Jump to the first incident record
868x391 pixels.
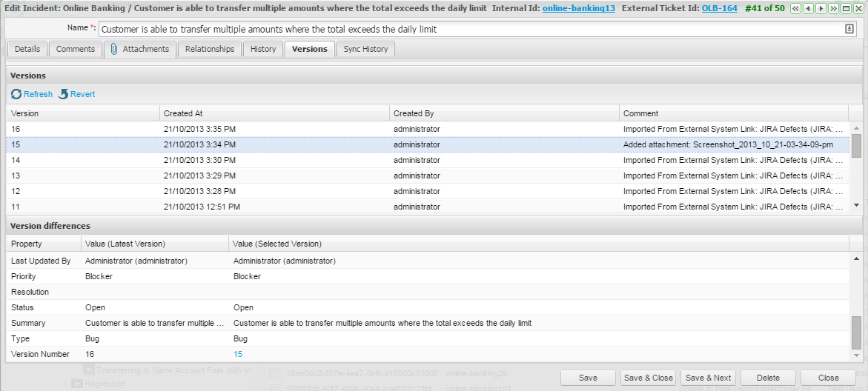pyautogui.click(x=796, y=9)
